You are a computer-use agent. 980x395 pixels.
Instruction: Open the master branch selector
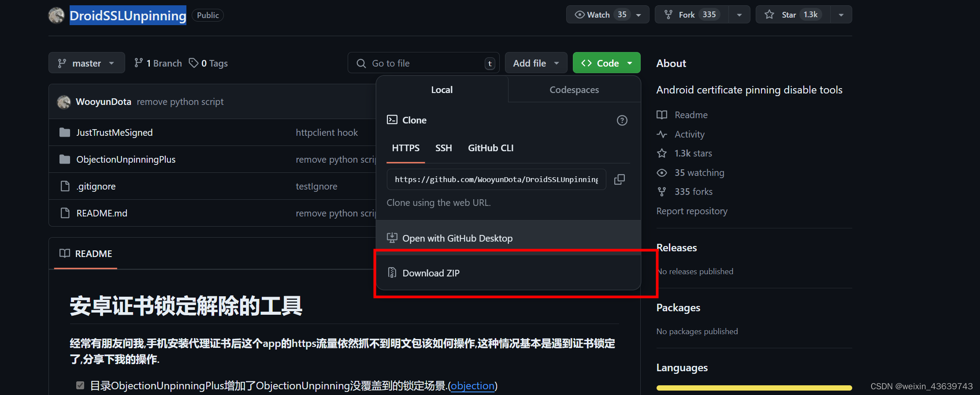pos(87,63)
